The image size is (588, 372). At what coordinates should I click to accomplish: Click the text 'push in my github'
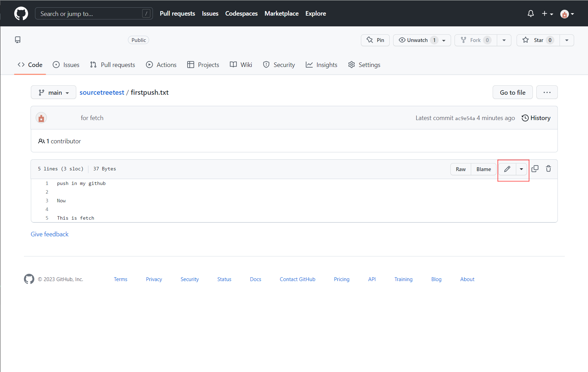pos(81,184)
